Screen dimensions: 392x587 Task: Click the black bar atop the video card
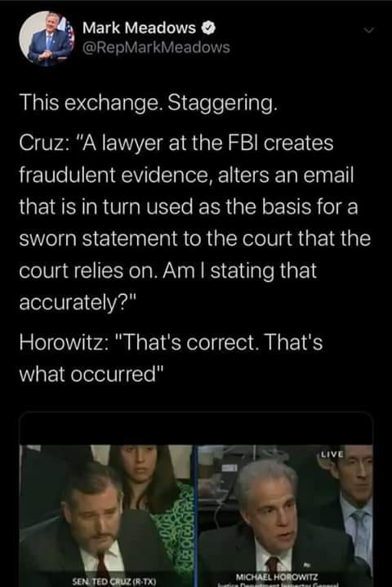196,429
